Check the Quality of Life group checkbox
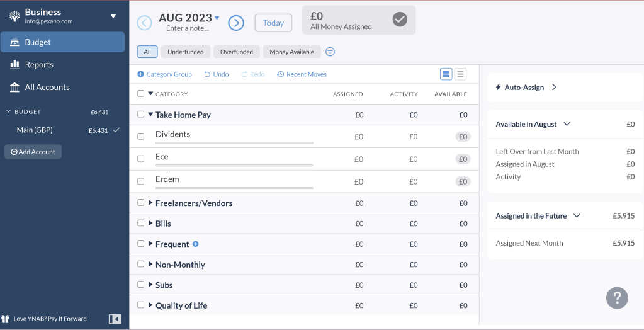Viewport: 644px width, 330px height. coord(140,305)
